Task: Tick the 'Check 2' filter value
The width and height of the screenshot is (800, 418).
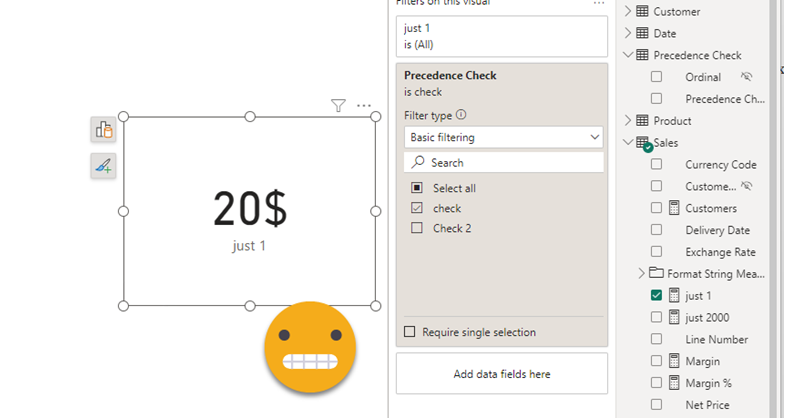Action: click(417, 228)
